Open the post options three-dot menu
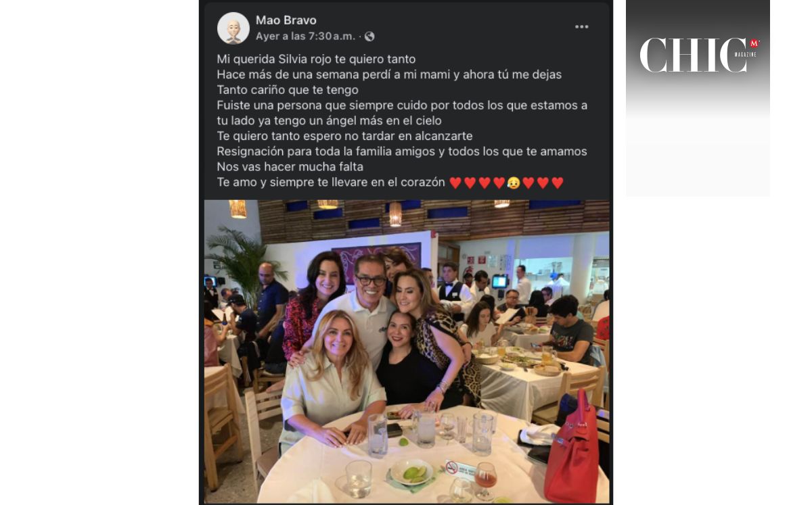812x505 pixels. point(581,27)
